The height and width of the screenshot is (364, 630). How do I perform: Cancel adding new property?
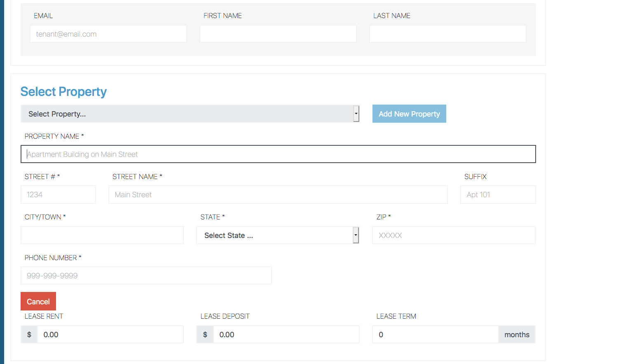(38, 301)
